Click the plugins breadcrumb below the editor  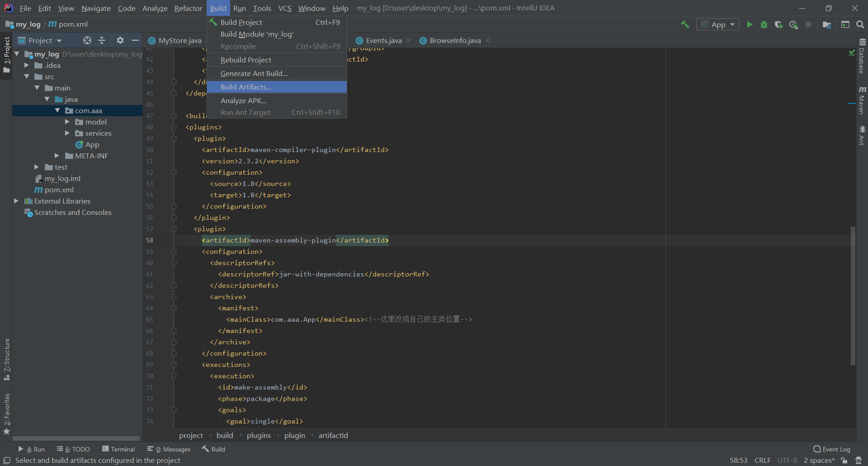pos(259,435)
